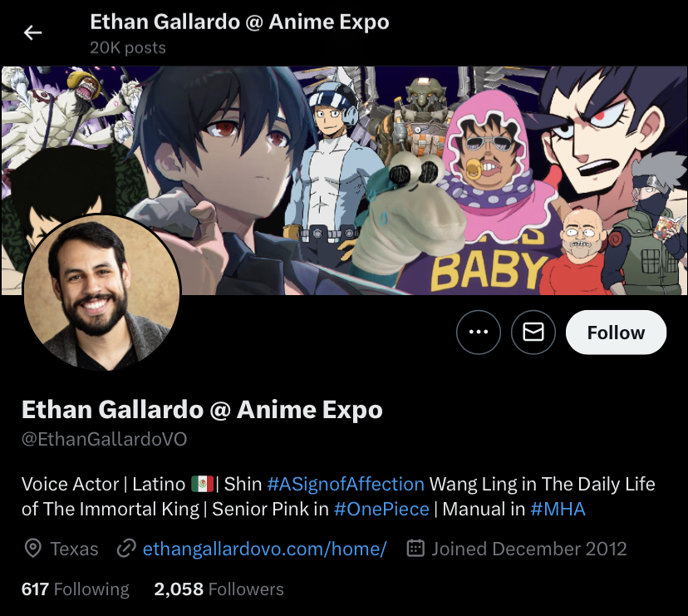The height and width of the screenshot is (616, 688).
Task: Click the location pin icon
Action: pyautogui.click(x=33, y=549)
